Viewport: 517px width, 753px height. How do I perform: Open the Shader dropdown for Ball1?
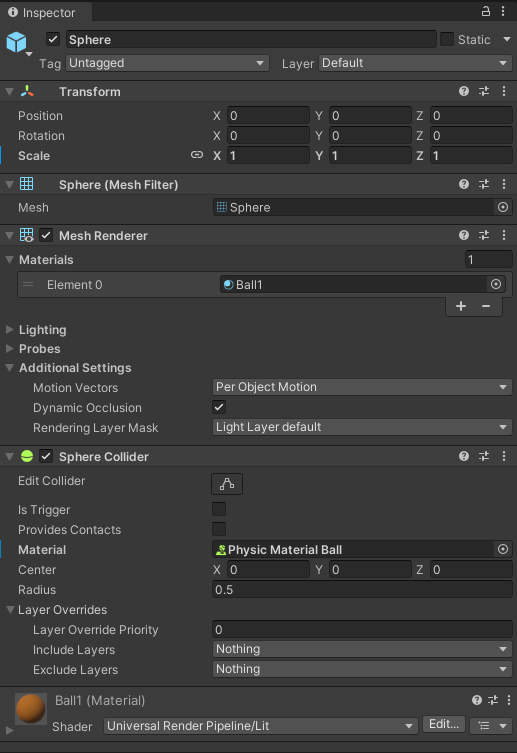pos(260,726)
